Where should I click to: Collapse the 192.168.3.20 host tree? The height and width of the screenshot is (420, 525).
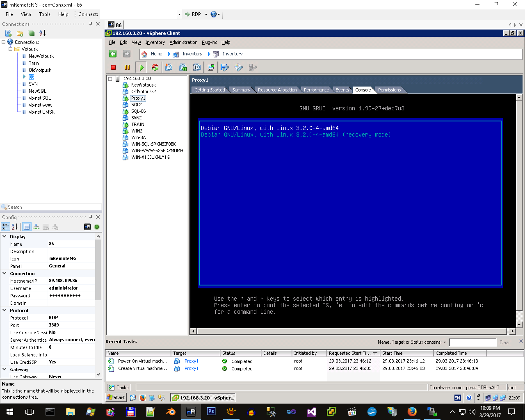point(110,78)
